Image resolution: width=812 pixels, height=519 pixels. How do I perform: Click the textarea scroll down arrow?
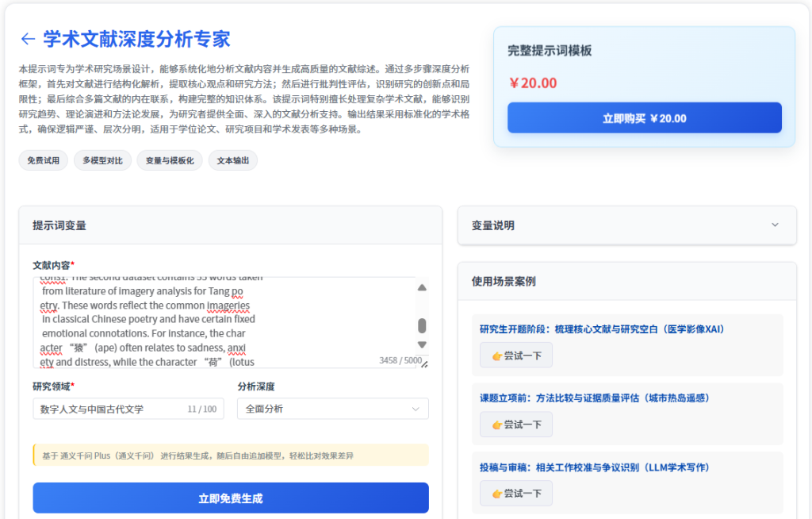tap(422, 344)
